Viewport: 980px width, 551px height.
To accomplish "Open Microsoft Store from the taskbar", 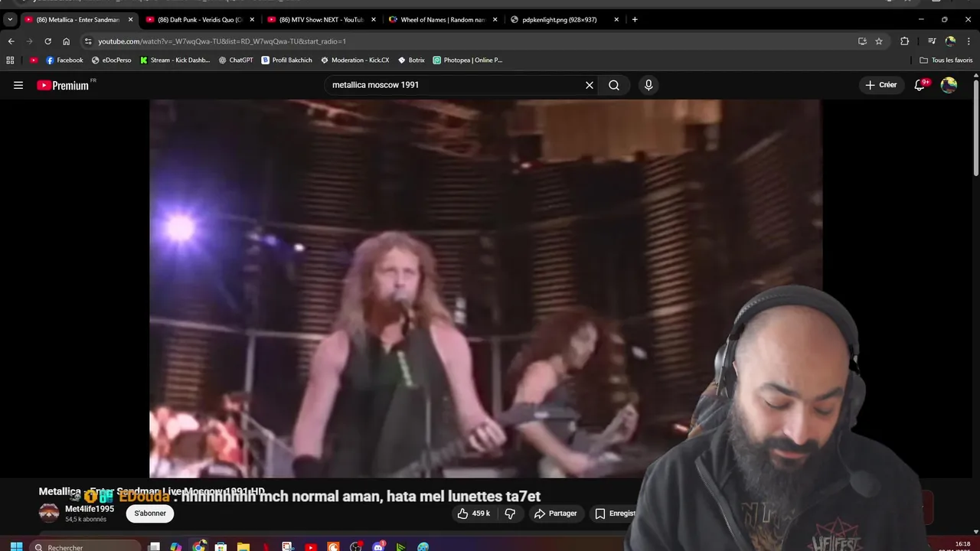I will [221, 546].
